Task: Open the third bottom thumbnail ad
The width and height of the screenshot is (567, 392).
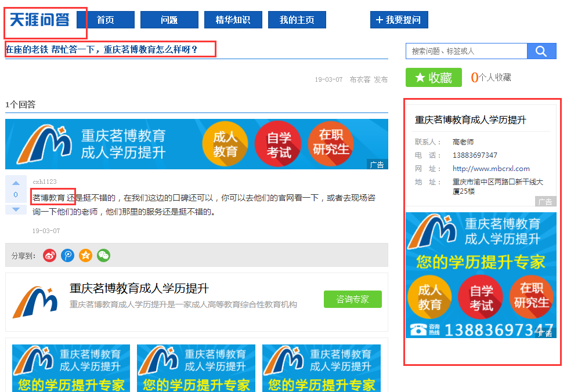Action: coord(322,368)
